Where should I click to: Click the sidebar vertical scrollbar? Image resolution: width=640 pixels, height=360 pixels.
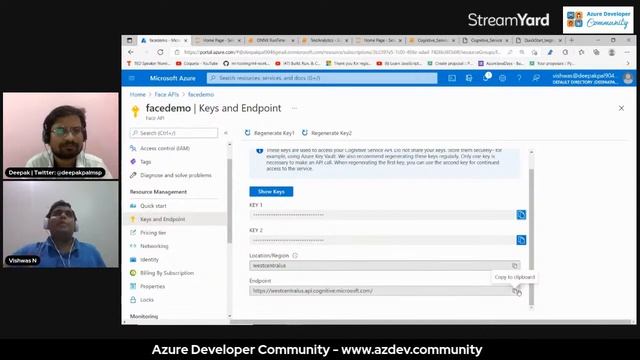point(229,200)
